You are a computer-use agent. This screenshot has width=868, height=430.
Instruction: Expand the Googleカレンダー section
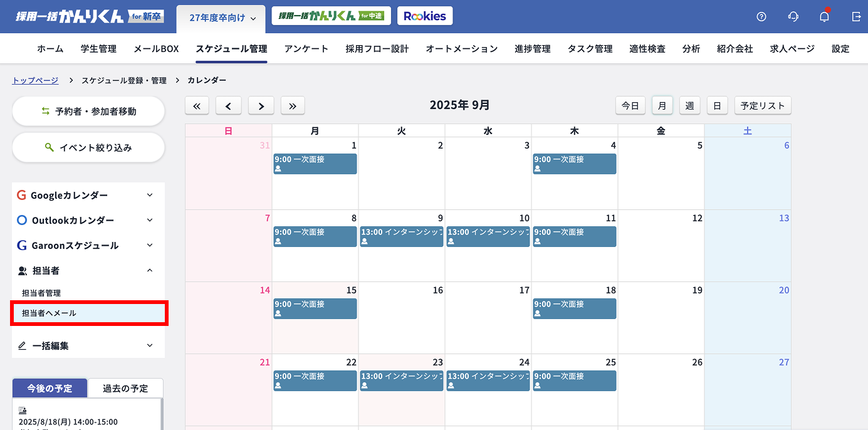(88, 195)
